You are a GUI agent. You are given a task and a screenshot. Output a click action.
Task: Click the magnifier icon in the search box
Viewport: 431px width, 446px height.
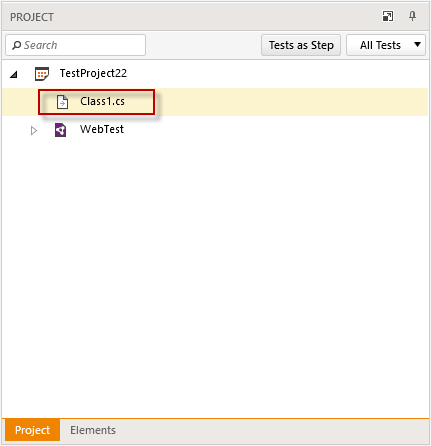(16, 45)
